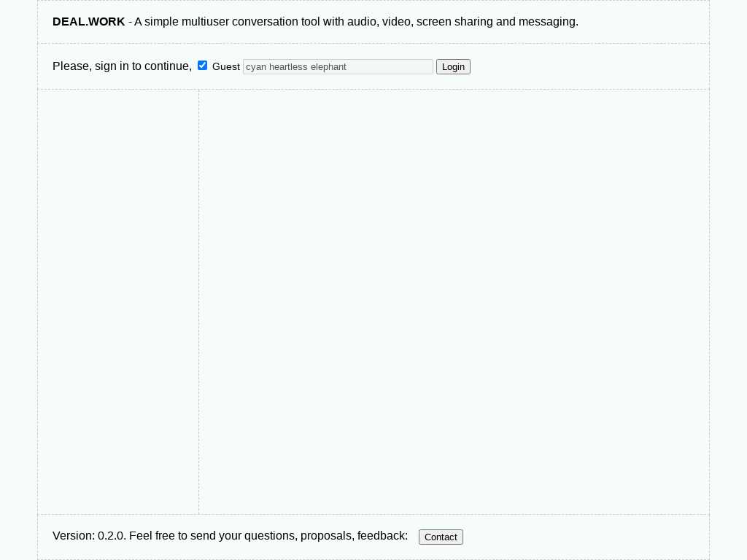Viewport: 747px width, 560px height.
Task: Click the "Please, sign in to continue" text
Action: click(122, 66)
